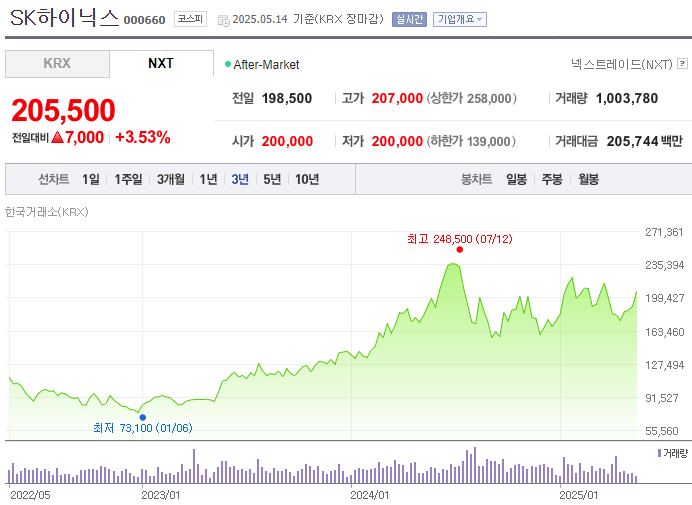Click the +3.53% change value
692x505 pixels.
[143, 137]
